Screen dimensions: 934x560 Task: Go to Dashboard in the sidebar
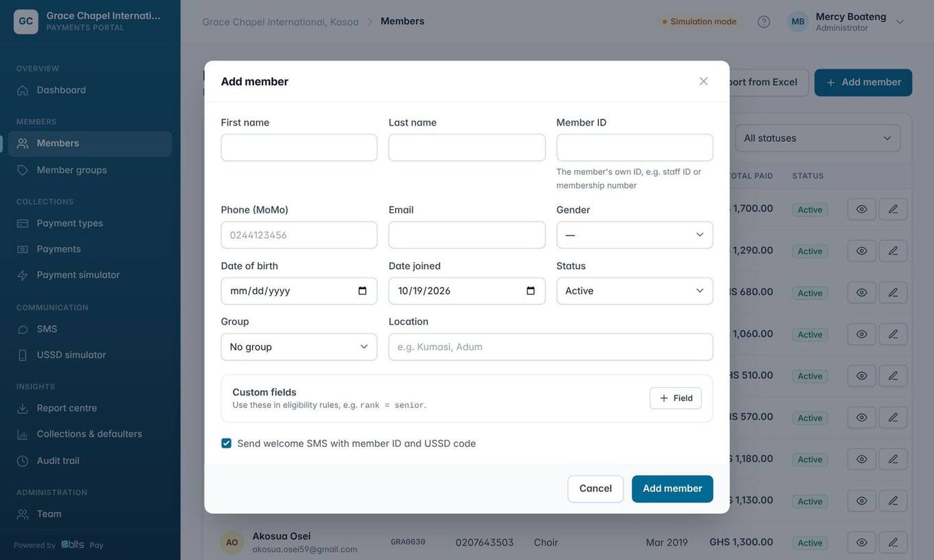click(x=90, y=90)
